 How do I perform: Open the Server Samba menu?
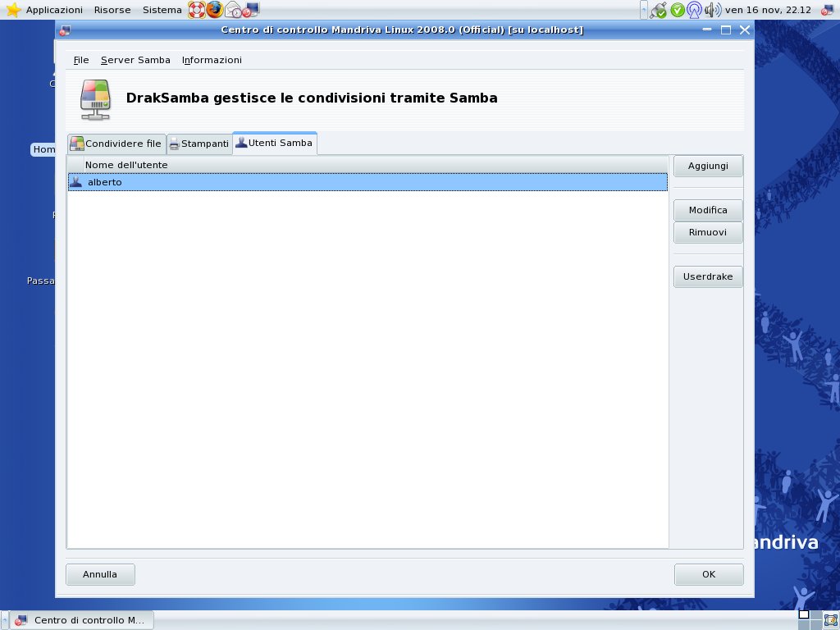coord(135,60)
